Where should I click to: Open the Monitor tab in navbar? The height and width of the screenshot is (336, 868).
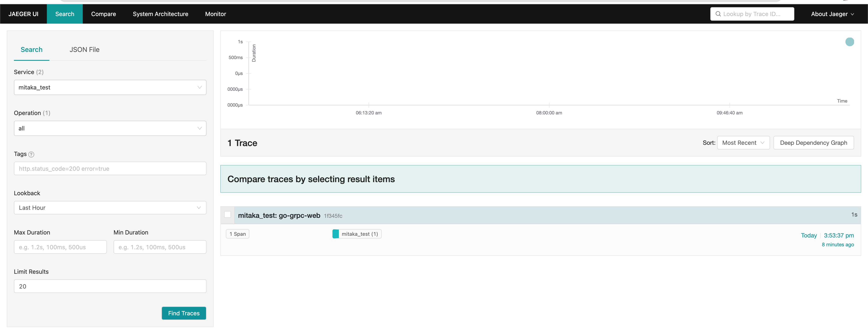click(x=215, y=14)
